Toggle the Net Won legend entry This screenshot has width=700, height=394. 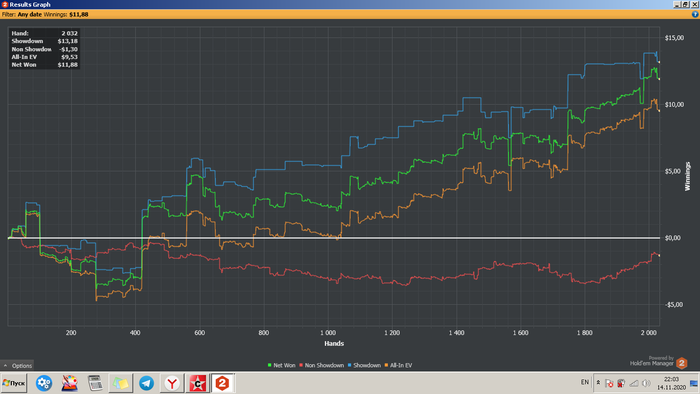pyautogui.click(x=282, y=365)
